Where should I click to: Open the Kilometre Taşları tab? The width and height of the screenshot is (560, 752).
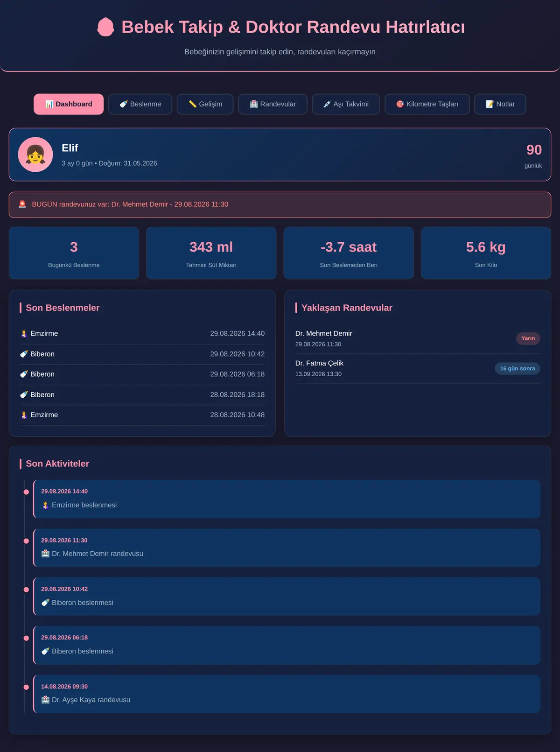(427, 104)
